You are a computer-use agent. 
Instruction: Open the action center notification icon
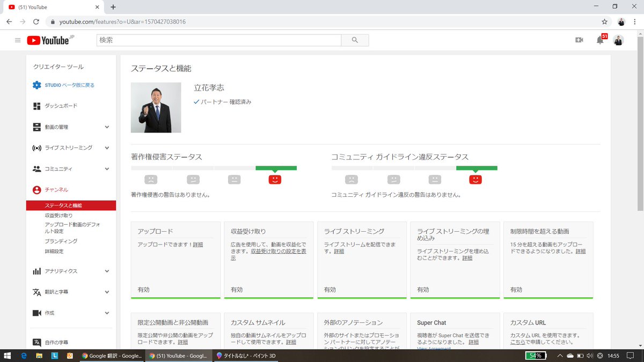(x=631, y=356)
